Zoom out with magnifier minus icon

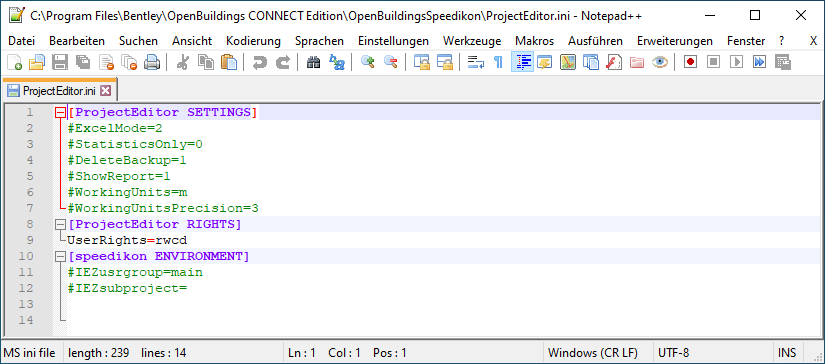click(390, 63)
